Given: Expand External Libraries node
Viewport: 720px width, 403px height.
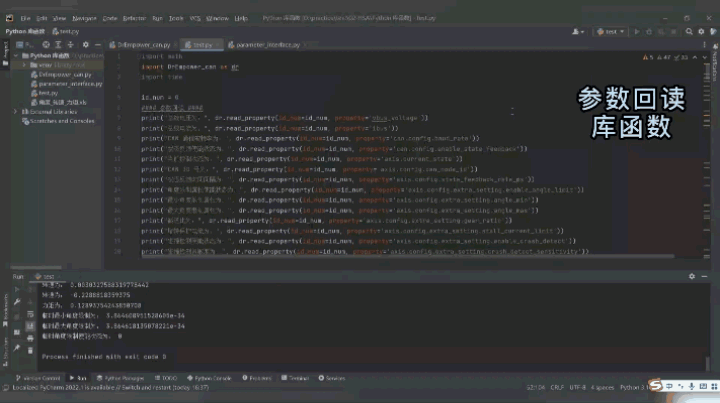Looking at the screenshot, I should (16, 112).
